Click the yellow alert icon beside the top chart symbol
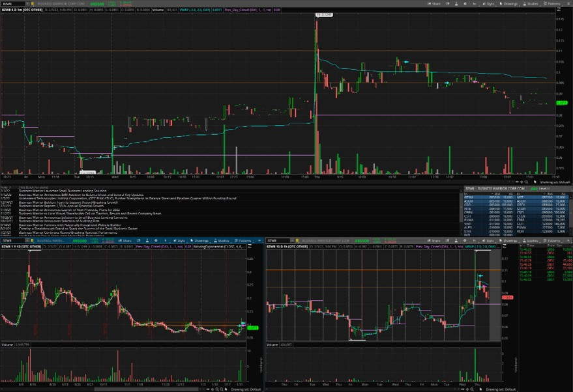The image size is (573, 392). [33, 4]
